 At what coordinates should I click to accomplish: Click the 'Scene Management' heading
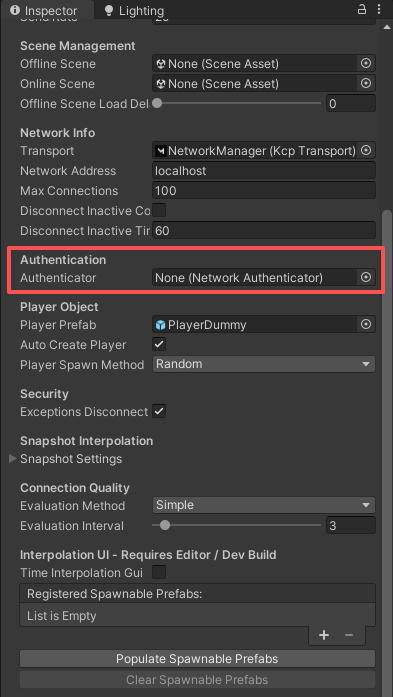(78, 46)
